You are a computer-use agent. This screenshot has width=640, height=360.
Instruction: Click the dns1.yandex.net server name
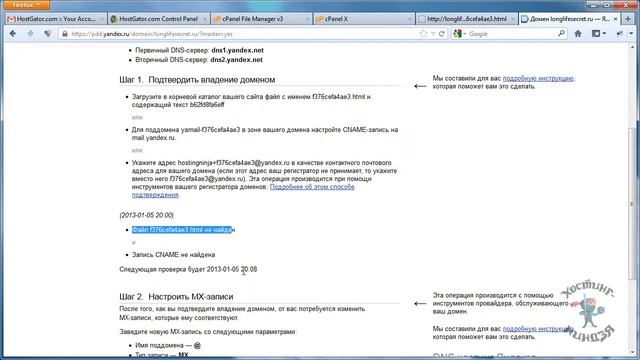[237, 50]
